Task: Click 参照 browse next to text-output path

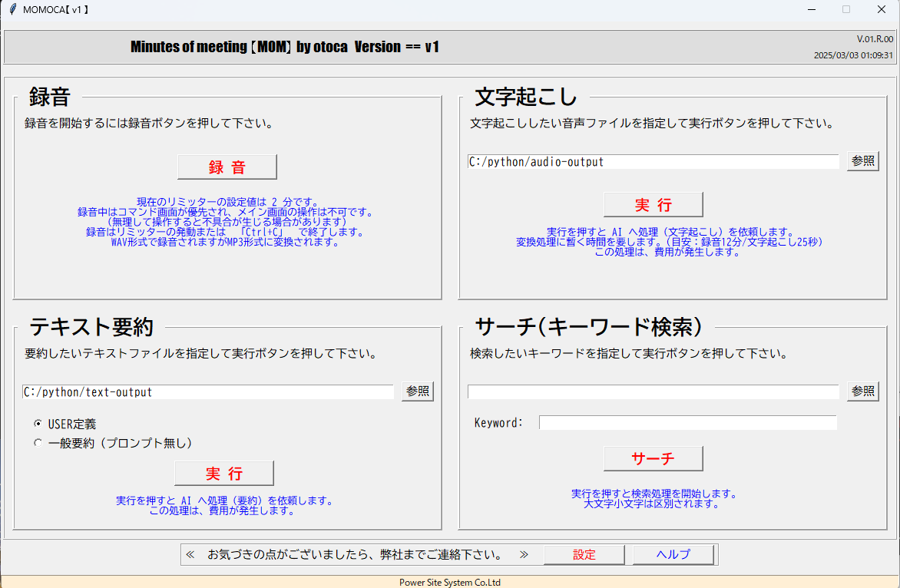Action: (418, 391)
